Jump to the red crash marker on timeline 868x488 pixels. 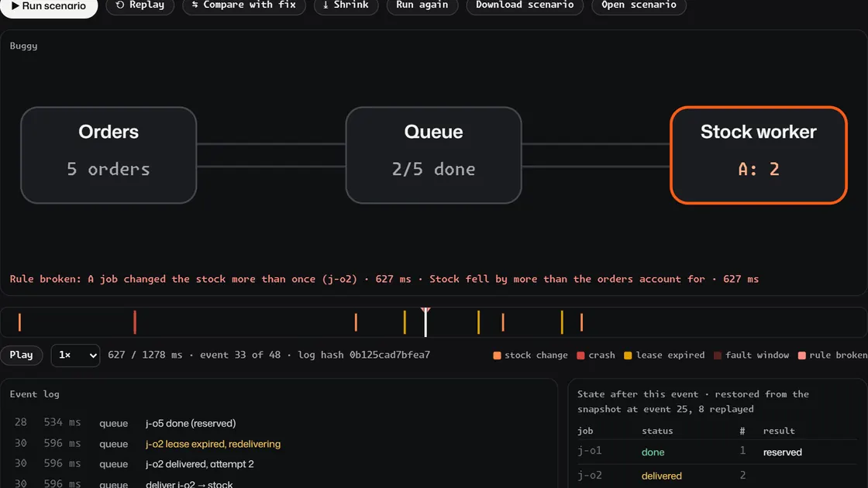pyautogui.click(x=135, y=322)
